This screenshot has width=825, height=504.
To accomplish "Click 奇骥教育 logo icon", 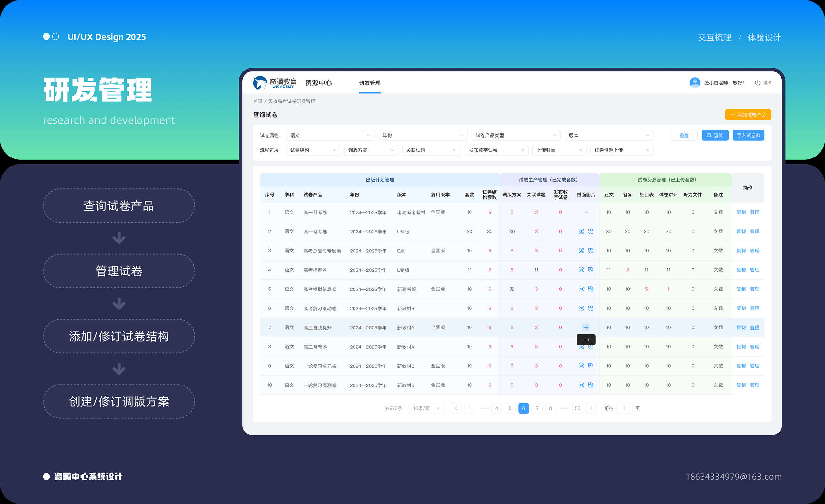I will click(x=260, y=83).
